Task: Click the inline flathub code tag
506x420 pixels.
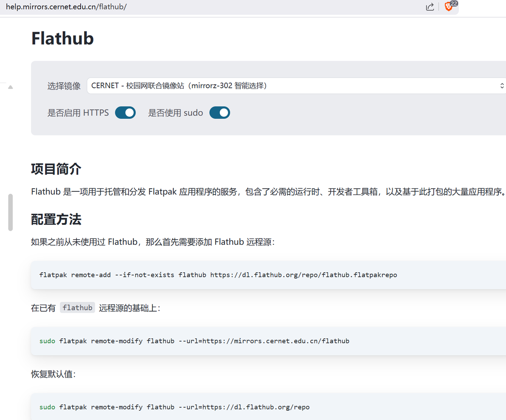Action: point(77,308)
